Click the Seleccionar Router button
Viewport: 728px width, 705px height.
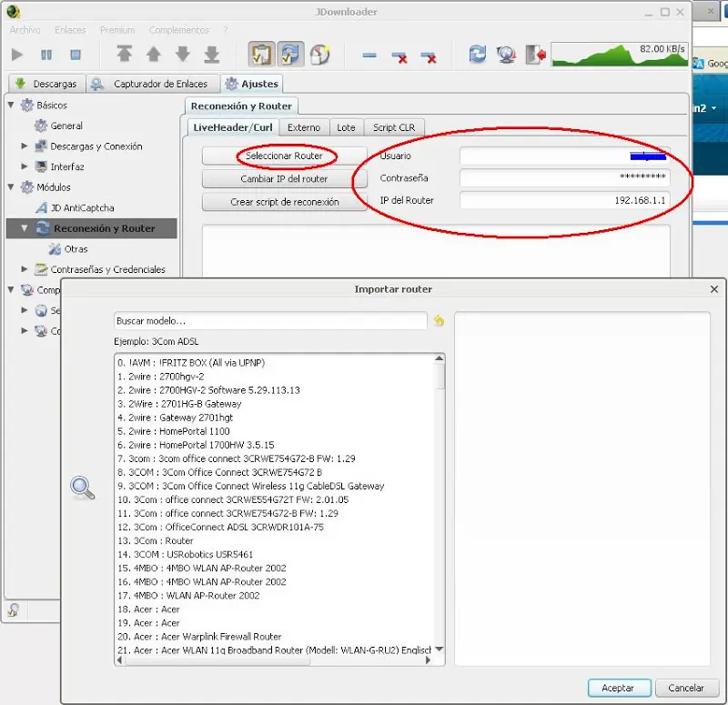(x=284, y=156)
